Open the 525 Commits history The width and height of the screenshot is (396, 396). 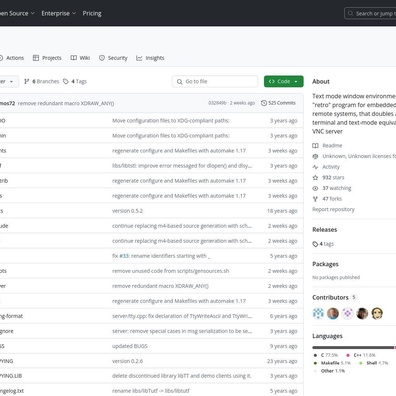(x=278, y=103)
